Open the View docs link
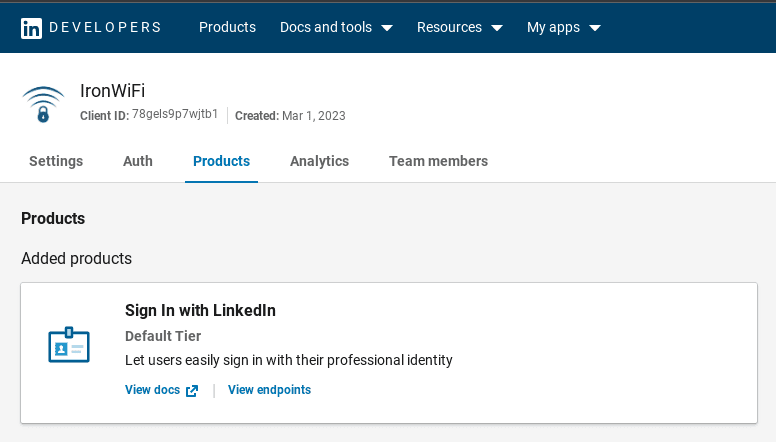The image size is (776, 442). coord(152,390)
